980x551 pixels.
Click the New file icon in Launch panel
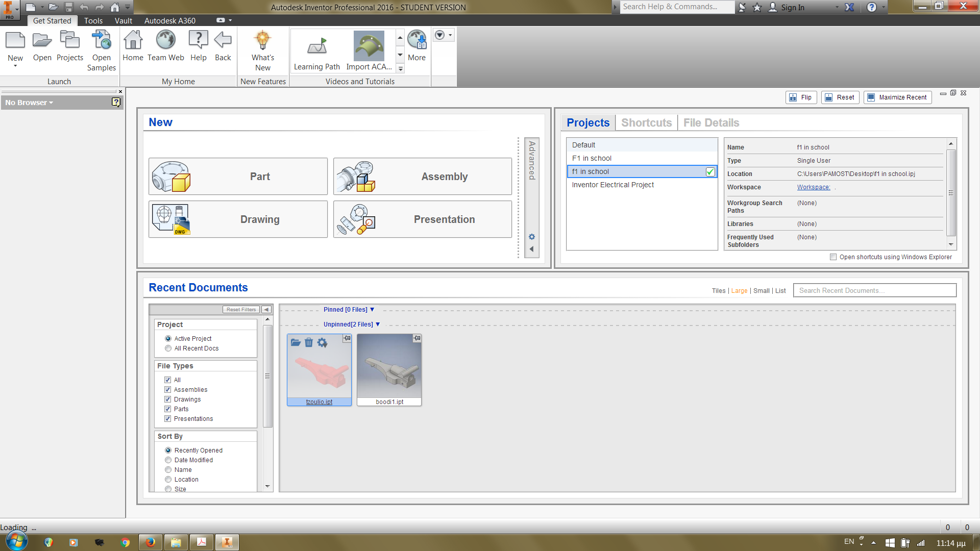coord(15,41)
